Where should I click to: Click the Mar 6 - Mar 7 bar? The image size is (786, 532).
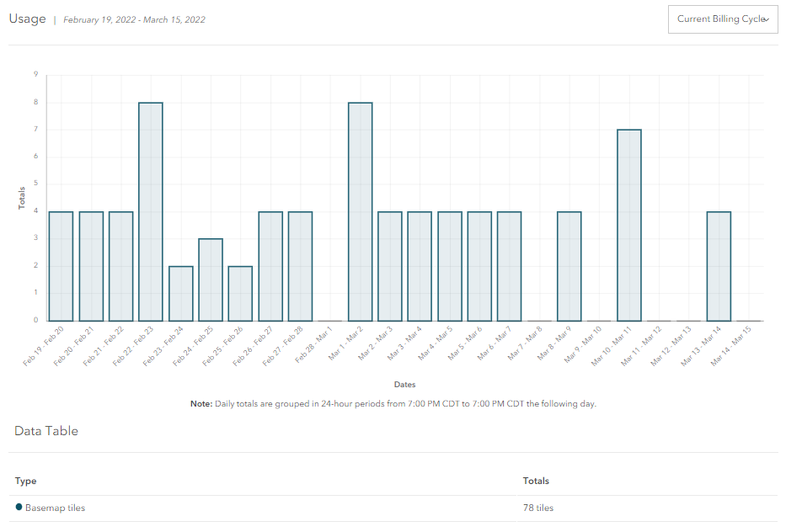point(510,266)
